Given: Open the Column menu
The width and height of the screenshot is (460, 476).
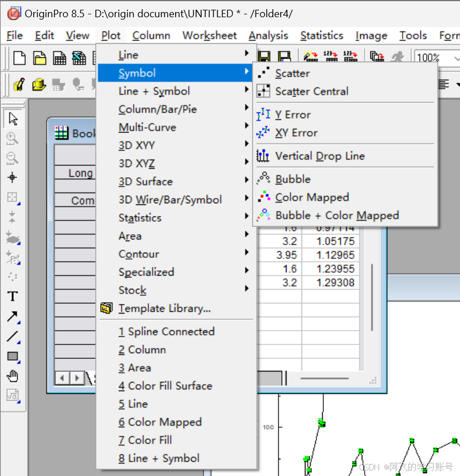Looking at the screenshot, I should (151, 36).
